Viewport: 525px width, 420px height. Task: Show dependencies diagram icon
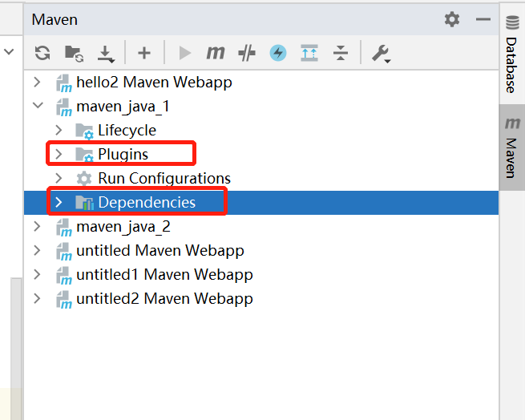pos(309,53)
